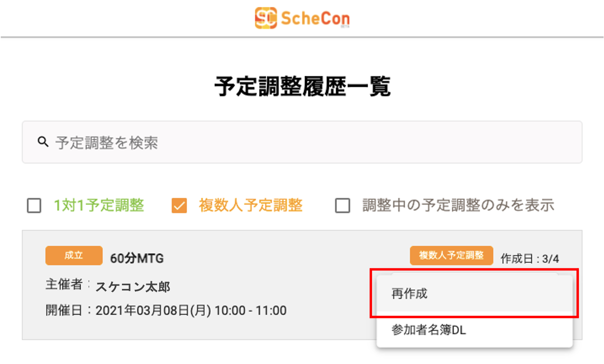604x364 pixels.
Task: Focus the 予定調整を検索 search field
Action: coord(307,142)
